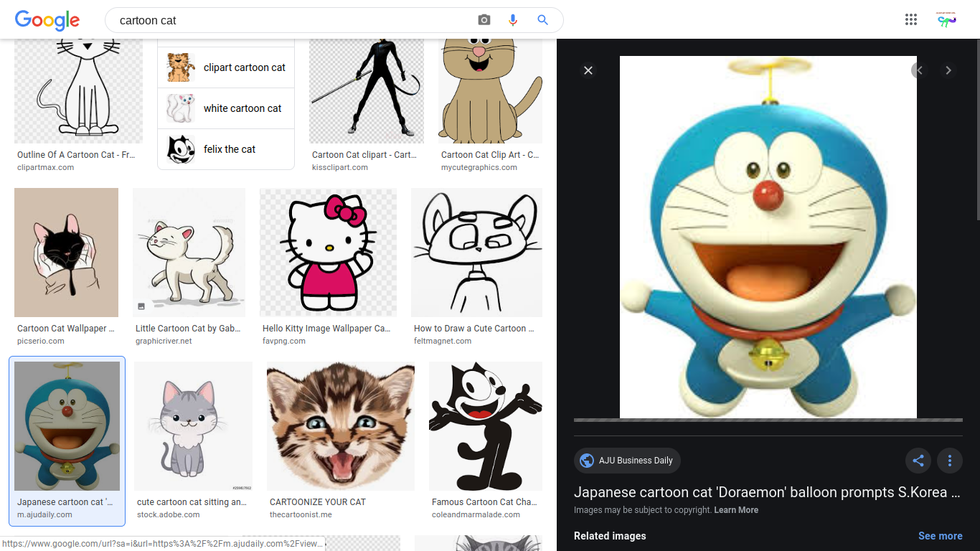Image resolution: width=980 pixels, height=551 pixels.
Task: Open 'Learn More' copyright link
Action: 736,510
